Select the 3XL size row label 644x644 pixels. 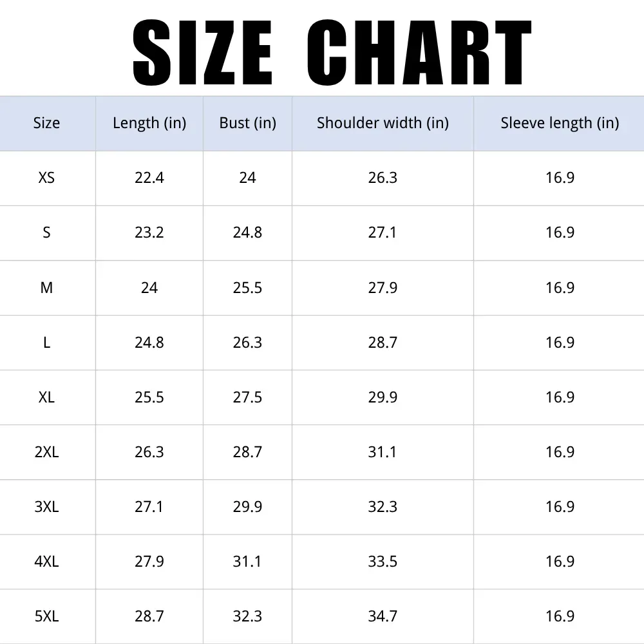46,506
